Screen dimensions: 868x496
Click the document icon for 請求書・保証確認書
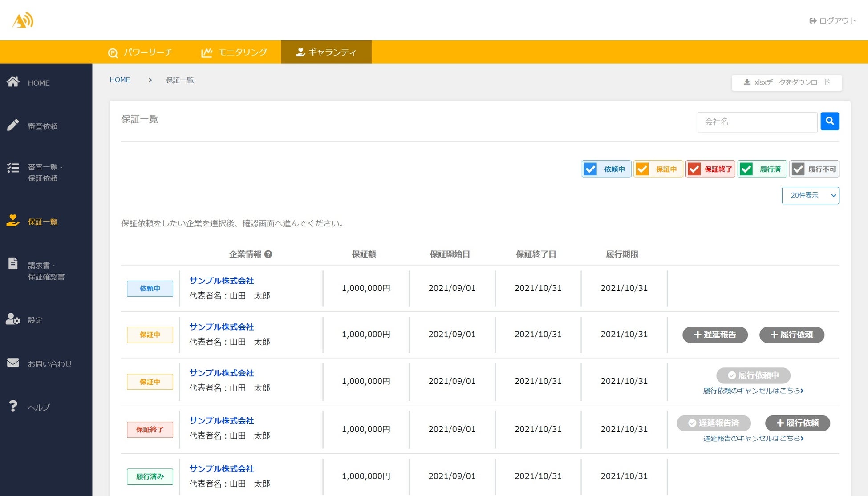coord(13,263)
